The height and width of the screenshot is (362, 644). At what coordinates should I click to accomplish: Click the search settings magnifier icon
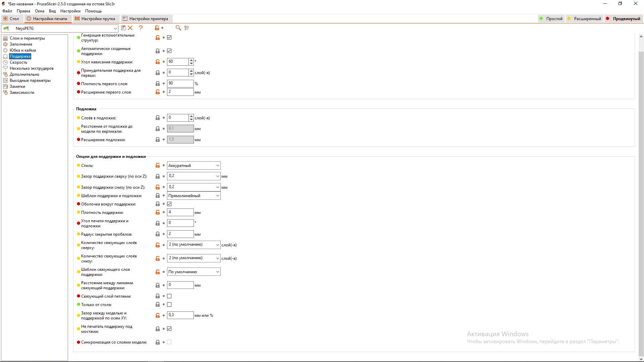178,28
